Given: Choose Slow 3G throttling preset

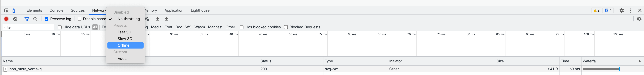Looking at the screenshot, I should click(126, 39).
